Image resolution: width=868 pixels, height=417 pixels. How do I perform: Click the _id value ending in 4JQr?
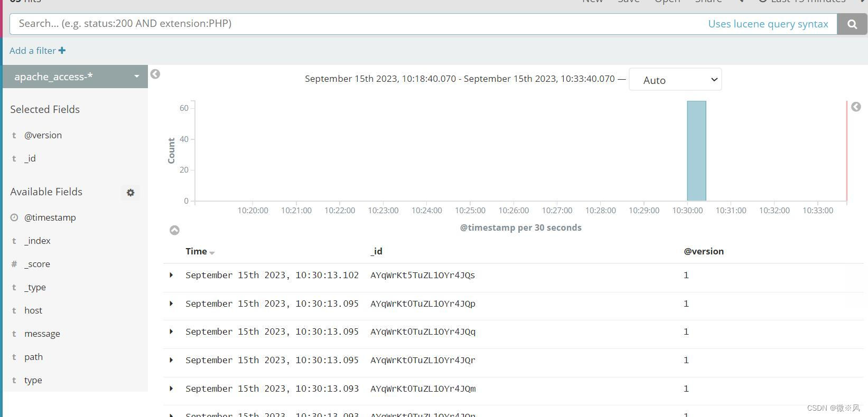click(x=423, y=360)
